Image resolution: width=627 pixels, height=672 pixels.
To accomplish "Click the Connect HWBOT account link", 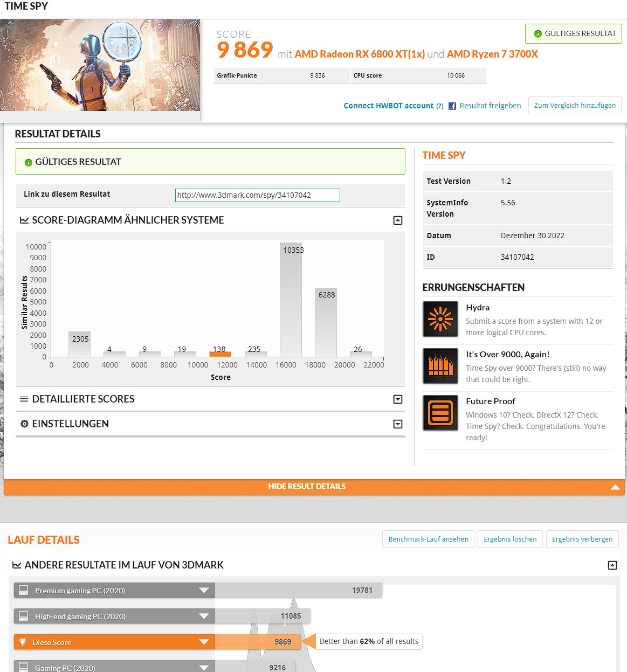I will 389,106.
